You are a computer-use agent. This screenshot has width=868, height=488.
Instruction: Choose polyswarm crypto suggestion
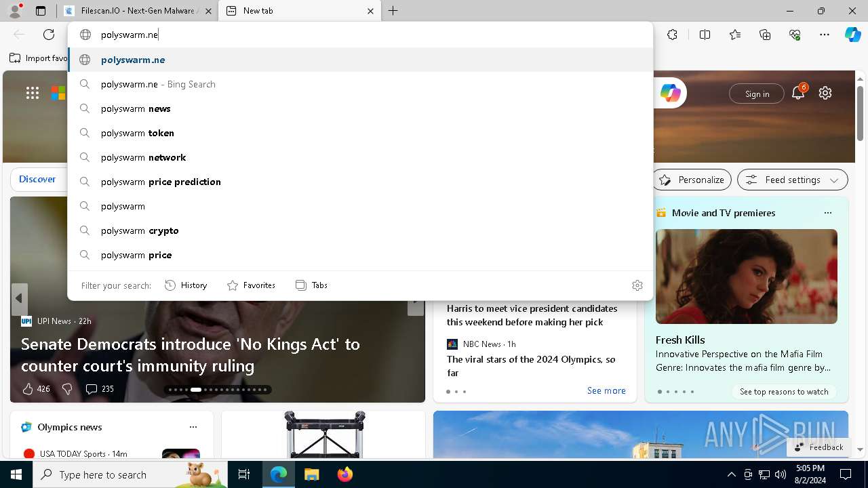pyautogui.click(x=360, y=230)
